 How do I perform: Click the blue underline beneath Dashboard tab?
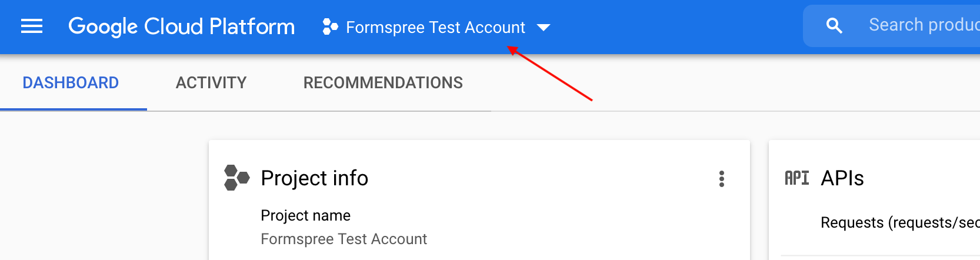(x=74, y=109)
